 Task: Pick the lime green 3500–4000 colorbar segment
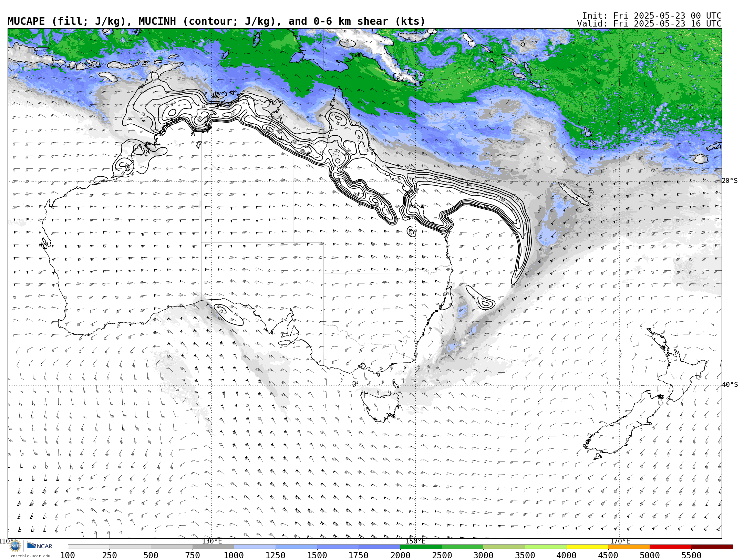546,547
